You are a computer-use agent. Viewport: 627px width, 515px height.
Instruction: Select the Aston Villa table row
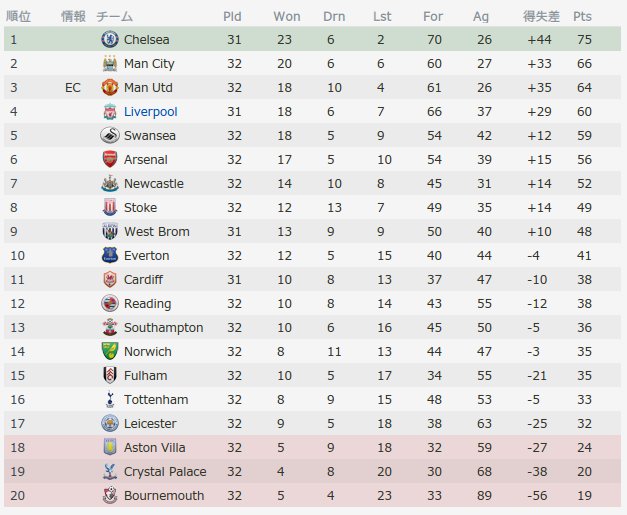[x=312, y=447]
